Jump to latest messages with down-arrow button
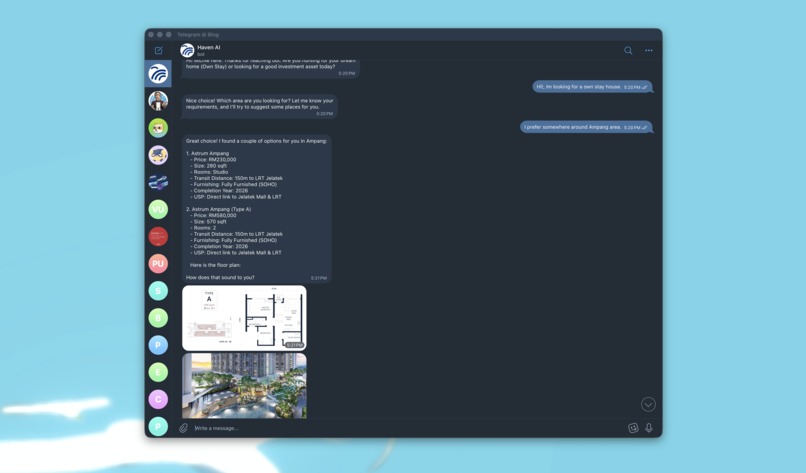The height and width of the screenshot is (473, 806). pyautogui.click(x=648, y=405)
